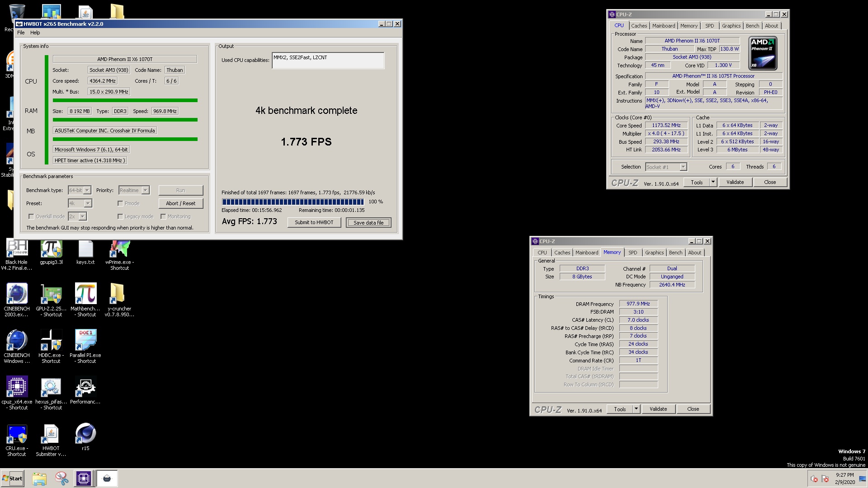Click Validate in upper CPU-Z window

pyautogui.click(x=735, y=182)
